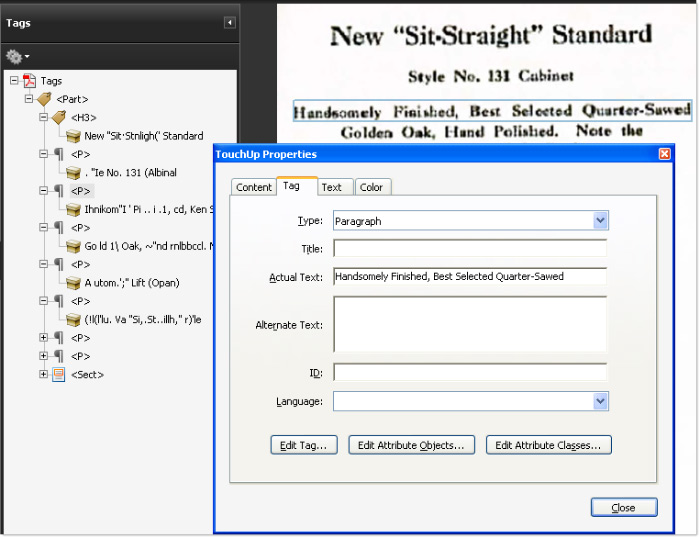Collapse the root Tags tree node
Screen dimensions: 700x538
point(14,81)
